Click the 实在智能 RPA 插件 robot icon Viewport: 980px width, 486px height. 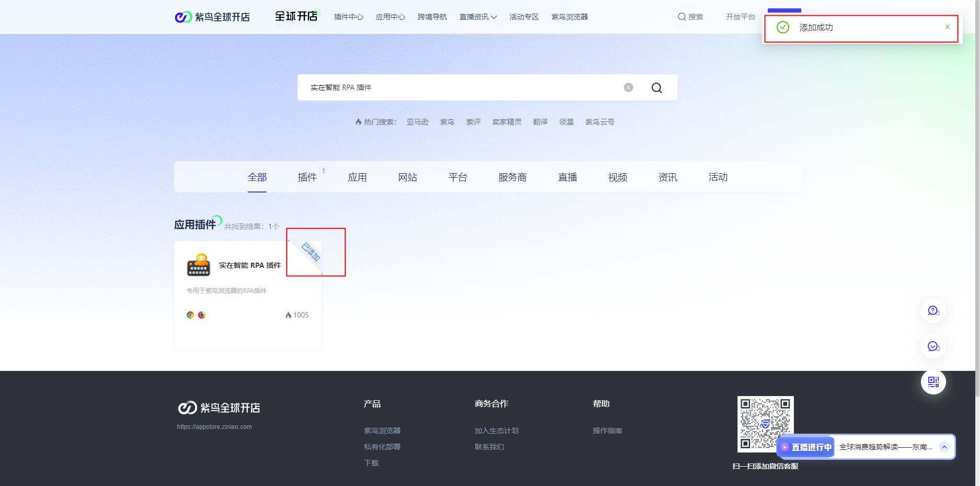199,265
